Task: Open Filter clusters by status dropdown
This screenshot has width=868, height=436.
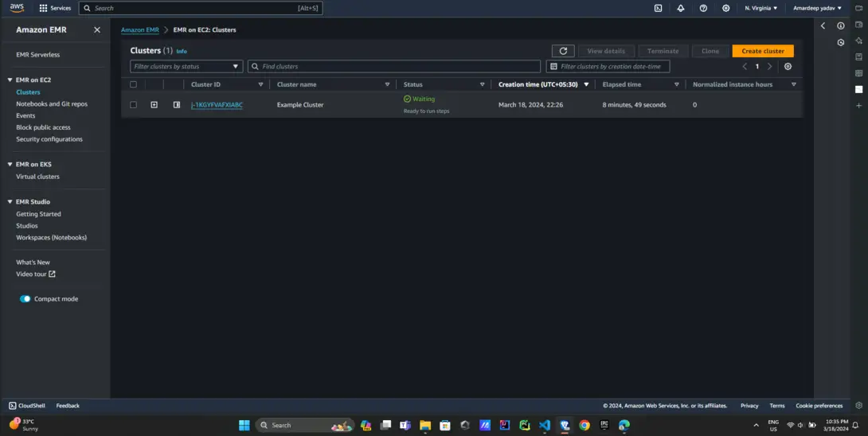Action: (186, 66)
